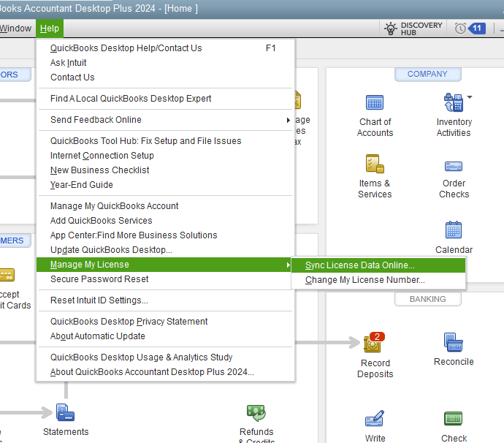Open the Discovery Hub lightbulb
This screenshot has height=443, width=504.
pyautogui.click(x=391, y=29)
